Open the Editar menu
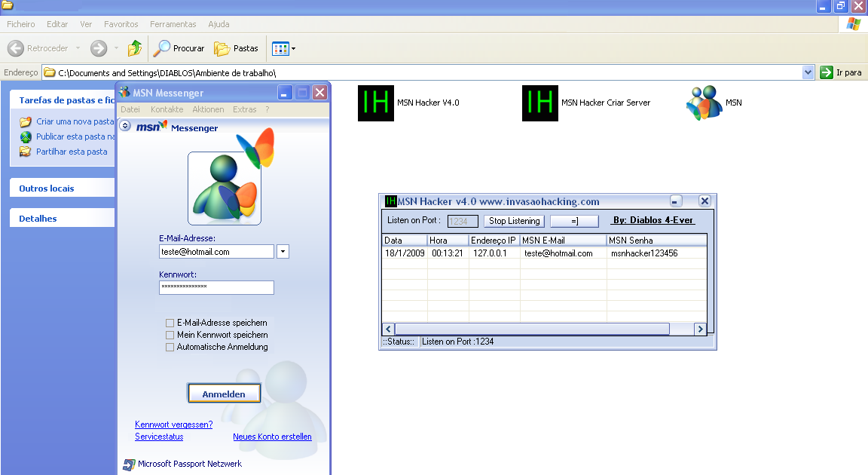 click(57, 24)
